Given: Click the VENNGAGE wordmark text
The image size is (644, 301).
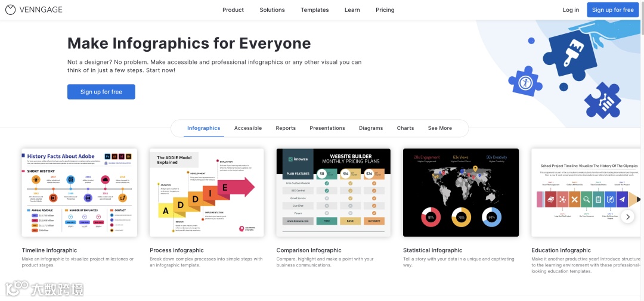Looking at the screenshot, I should pos(42,10).
